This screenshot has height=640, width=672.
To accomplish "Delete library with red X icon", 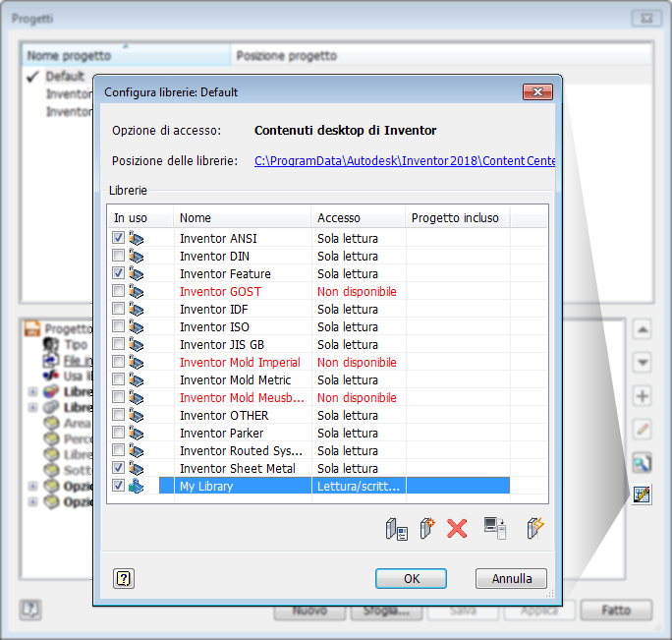I will [457, 529].
